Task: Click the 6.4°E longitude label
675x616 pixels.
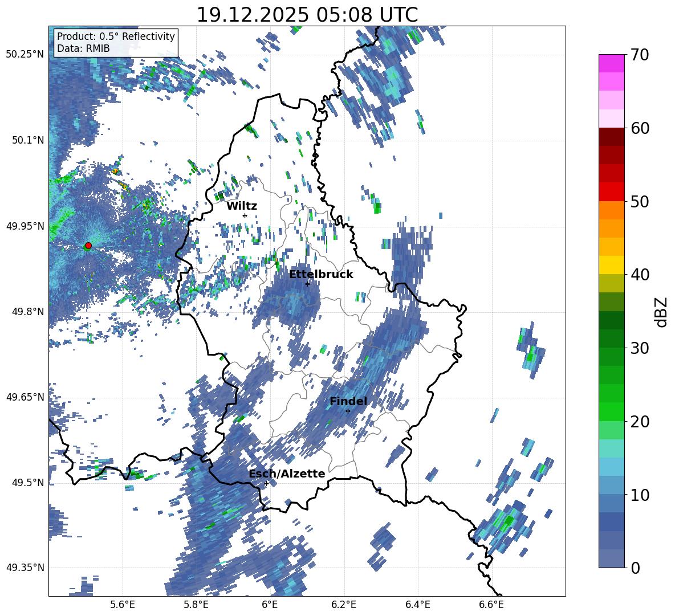Action: [417, 605]
